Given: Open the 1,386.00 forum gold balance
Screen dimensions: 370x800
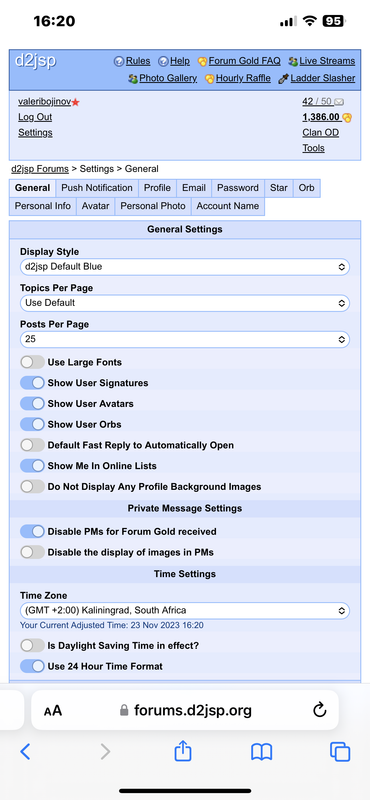Looking at the screenshot, I should click(321, 117).
